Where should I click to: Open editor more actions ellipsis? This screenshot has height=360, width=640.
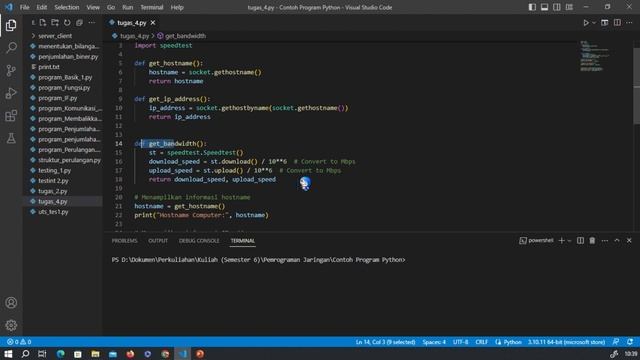point(629,23)
